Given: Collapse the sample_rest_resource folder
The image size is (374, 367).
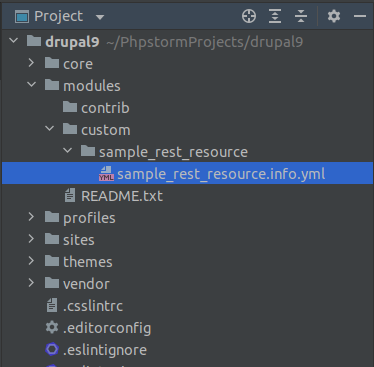Looking at the screenshot, I should pyautogui.click(x=67, y=151).
